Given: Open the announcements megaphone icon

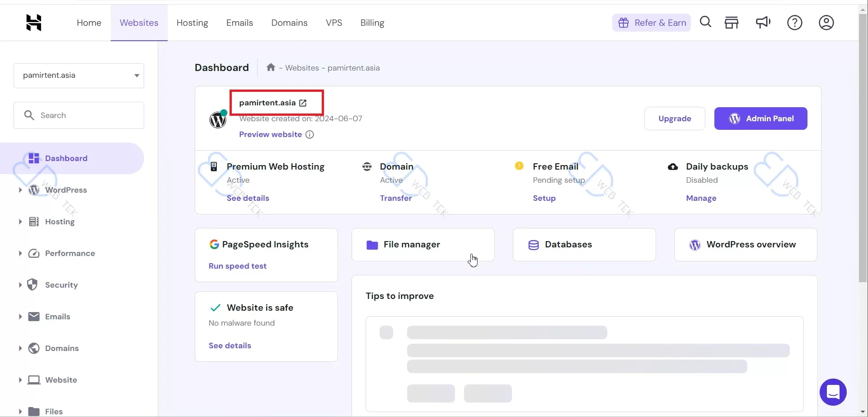Looking at the screenshot, I should pos(763,22).
